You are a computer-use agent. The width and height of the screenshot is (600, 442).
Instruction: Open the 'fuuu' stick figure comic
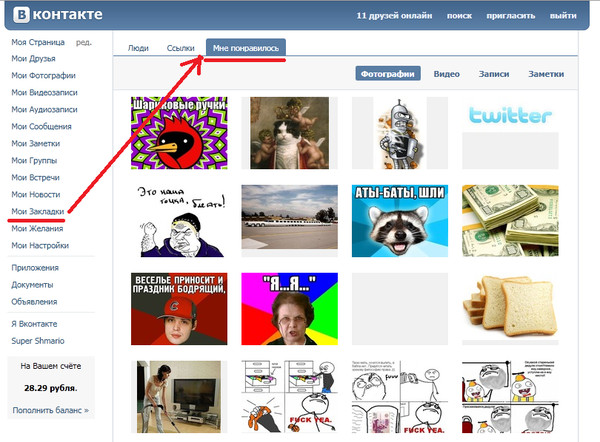pyautogui.click(x=400, y=397)
